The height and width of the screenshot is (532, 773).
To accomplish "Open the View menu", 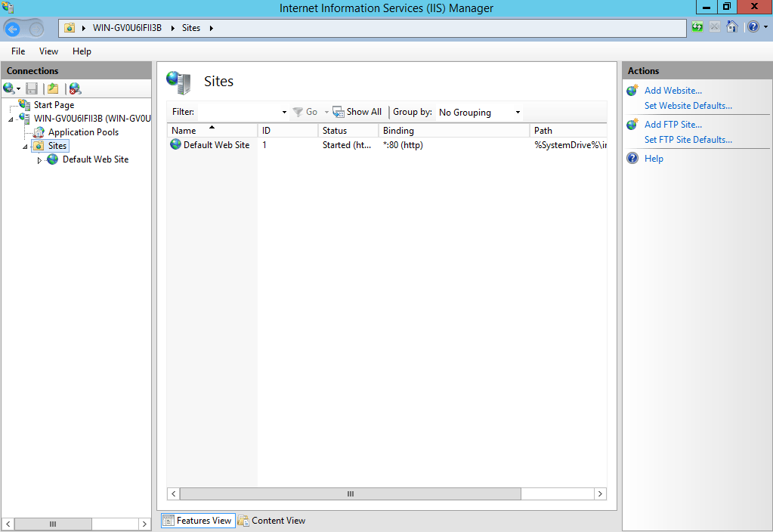I will [x=49, y=51].
